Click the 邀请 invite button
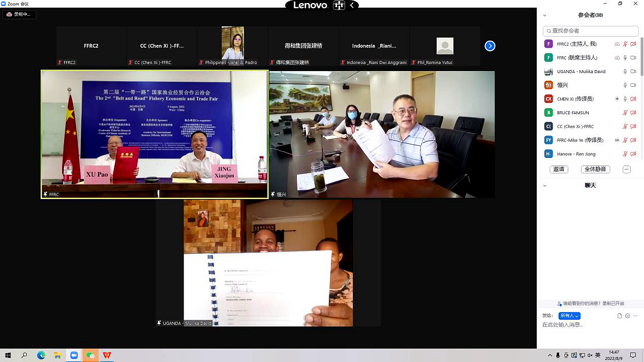 [559, 169]
